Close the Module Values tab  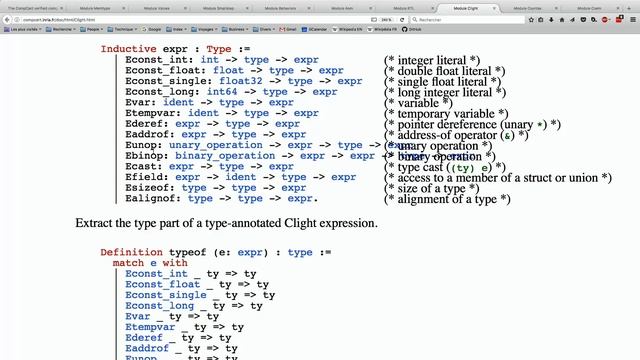(x=185, y=8)
